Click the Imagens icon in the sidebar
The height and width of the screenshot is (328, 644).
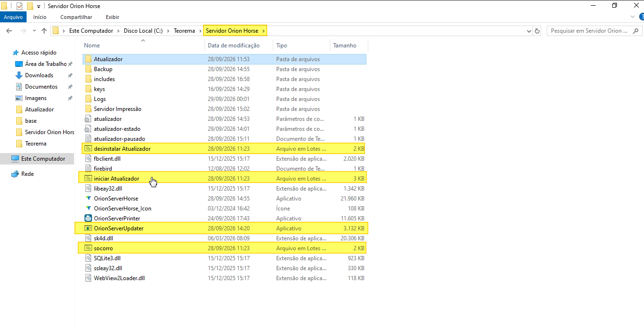point(19,98)
